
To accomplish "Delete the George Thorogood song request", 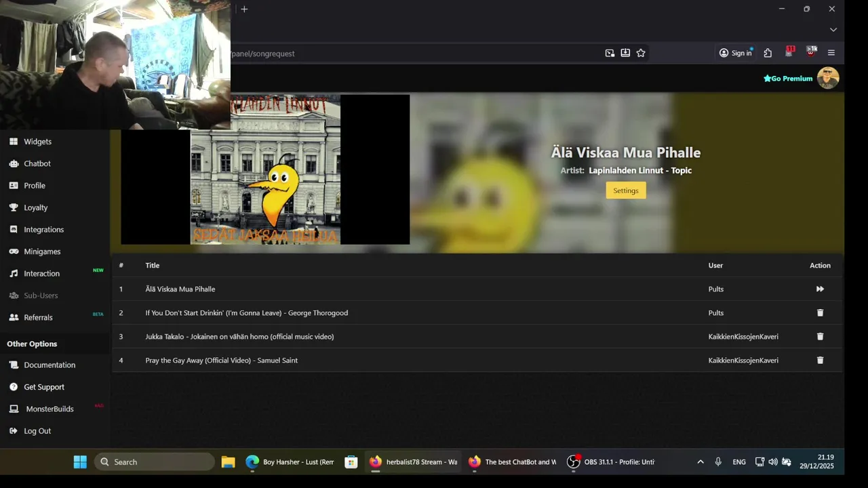I will 820,312.
